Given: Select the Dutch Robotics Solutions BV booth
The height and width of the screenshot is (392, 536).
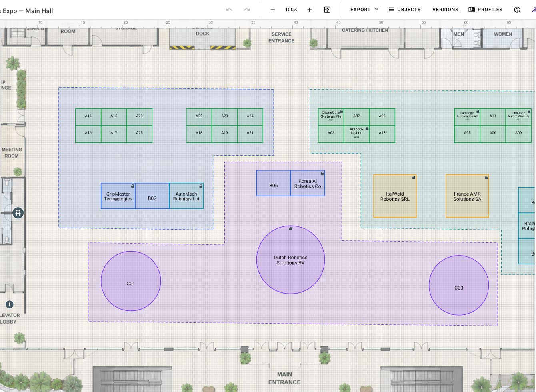Looking at the screenshot, I should [291, 260].
